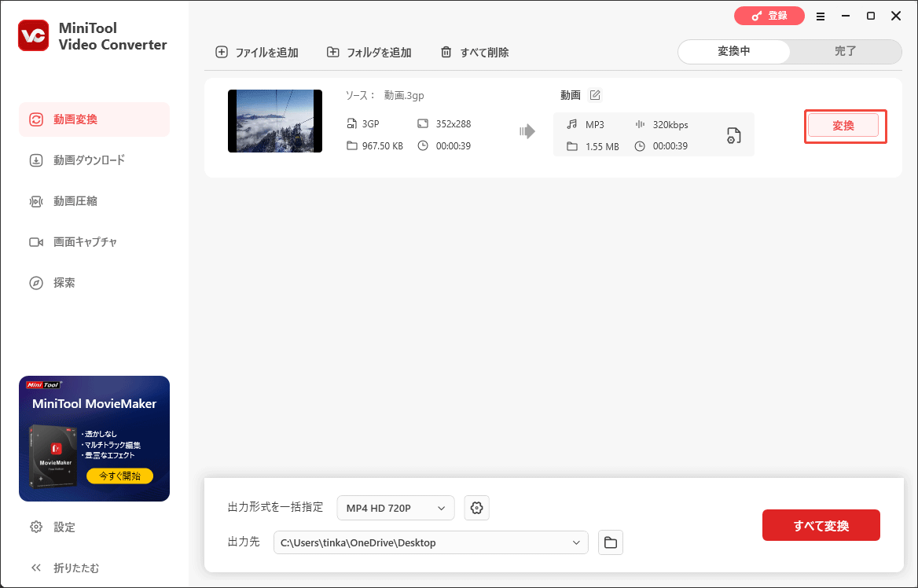Screen dimensions: 918x588
Task: Open the hamburger menu in title bar
Action: coord(821,17)
